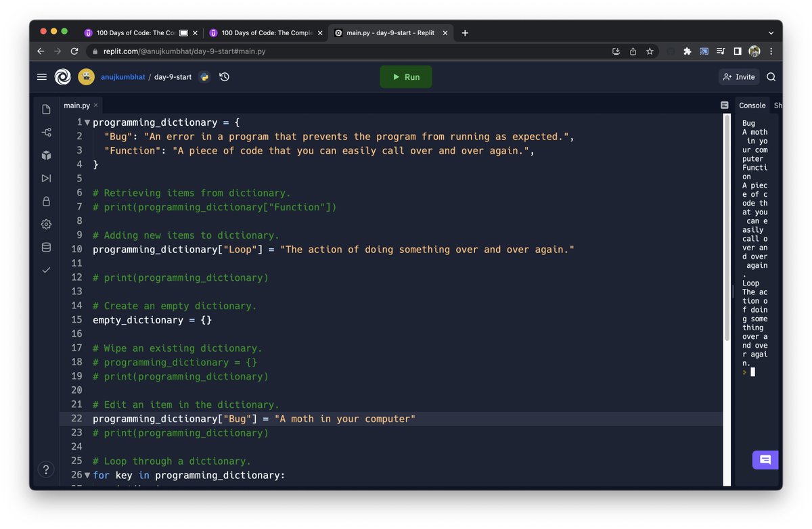Open a new browser tab

465,32
